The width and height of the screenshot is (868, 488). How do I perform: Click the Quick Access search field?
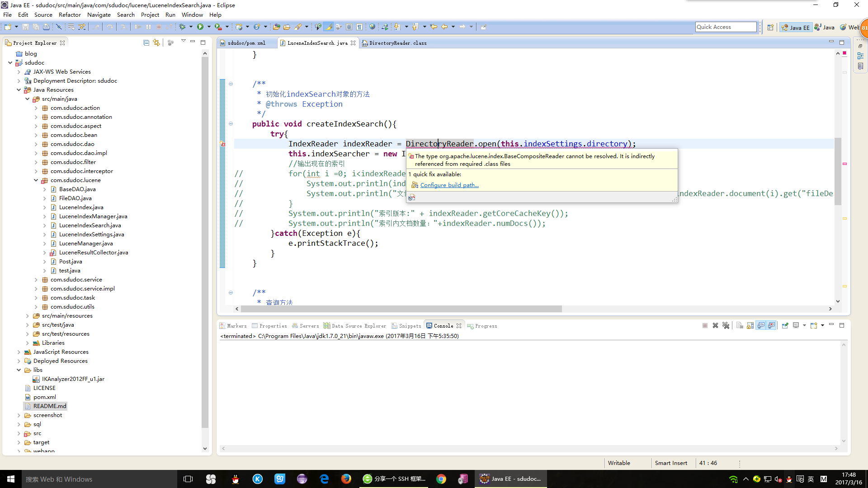[725, 27]
